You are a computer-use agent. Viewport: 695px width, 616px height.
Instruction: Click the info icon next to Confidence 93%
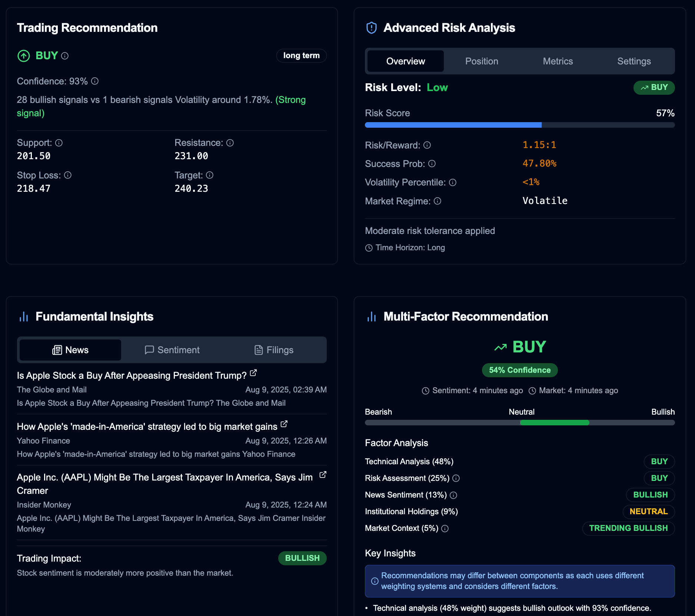click(95, 81)
